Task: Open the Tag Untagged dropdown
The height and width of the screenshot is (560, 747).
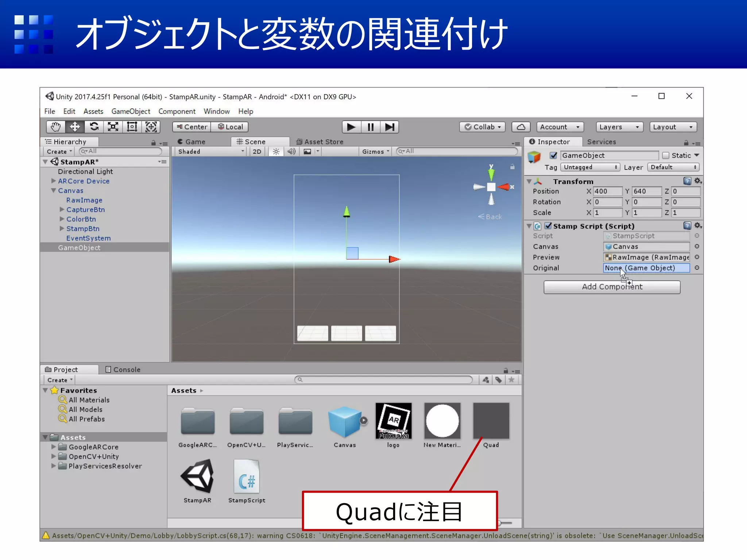Action: point(590,167)
